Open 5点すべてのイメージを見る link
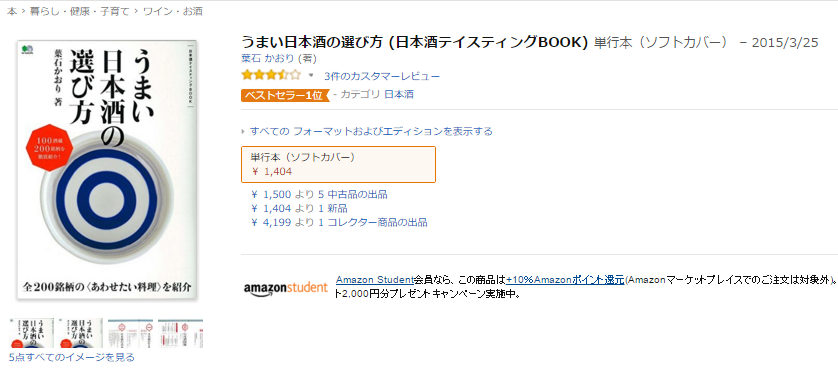 coord(72,357)
